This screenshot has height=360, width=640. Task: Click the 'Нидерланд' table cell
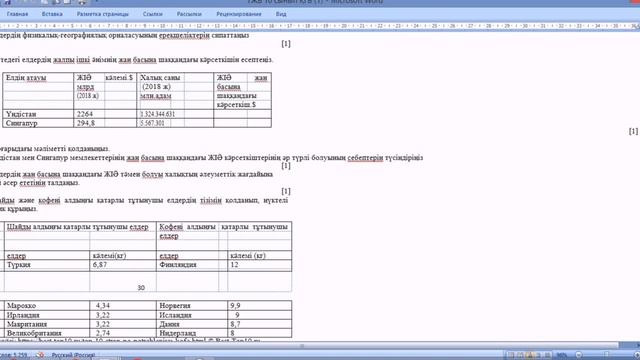tap(192, 333)
